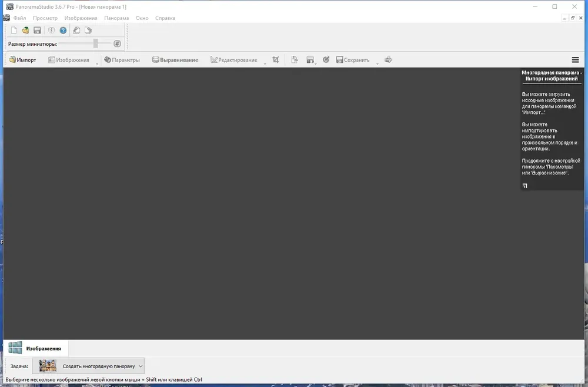Click the Сохранить button
Screen dimensions: 588x387
coord(352,60)
